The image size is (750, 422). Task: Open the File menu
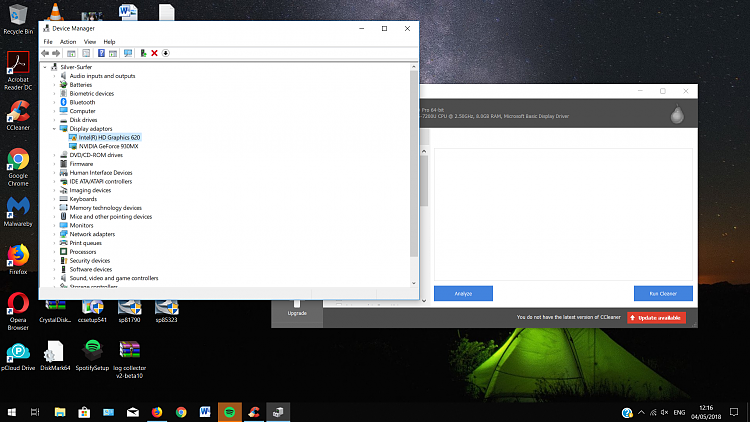48,42
